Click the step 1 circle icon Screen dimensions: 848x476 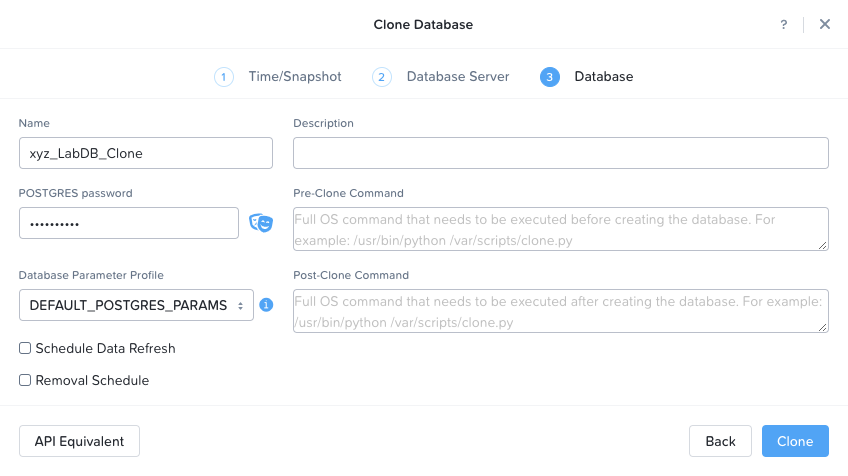click(224, 77)
